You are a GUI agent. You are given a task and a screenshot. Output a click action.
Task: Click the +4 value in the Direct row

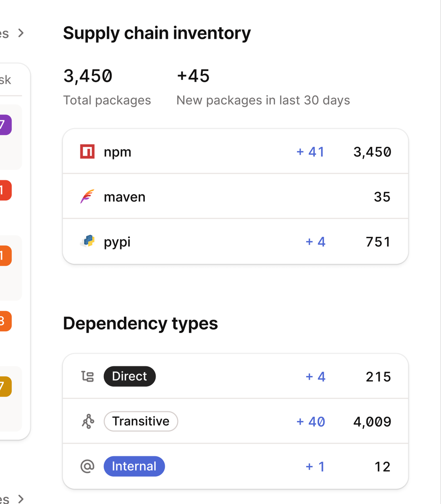tap(315, 376)
